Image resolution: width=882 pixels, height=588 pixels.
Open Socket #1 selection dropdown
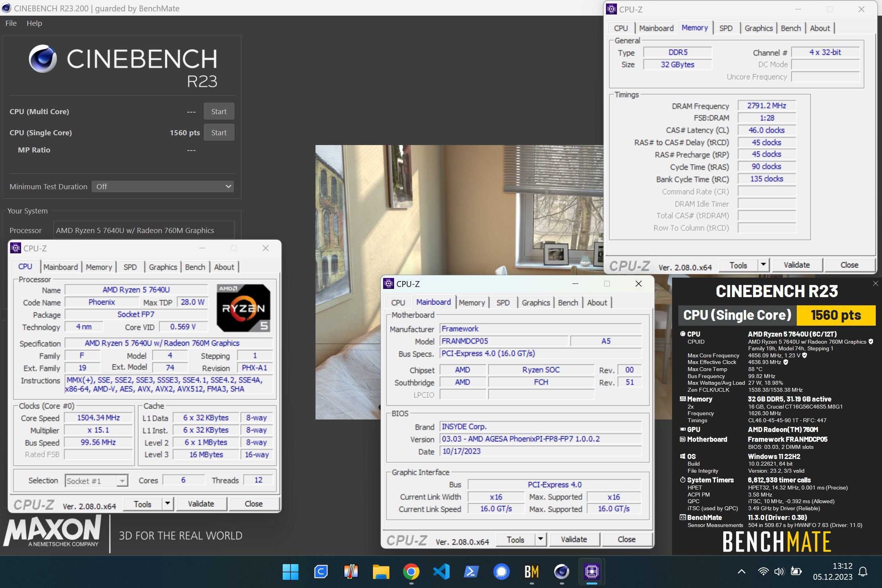pyautogui.click(x=97, y=480)
